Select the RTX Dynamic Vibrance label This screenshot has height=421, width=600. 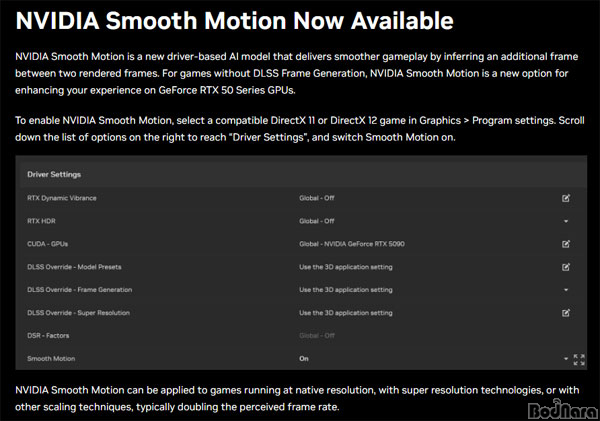point(62,198)
